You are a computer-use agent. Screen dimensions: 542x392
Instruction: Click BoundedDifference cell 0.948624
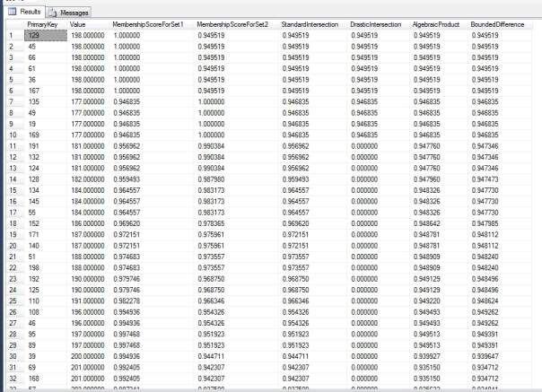point(500,301)
